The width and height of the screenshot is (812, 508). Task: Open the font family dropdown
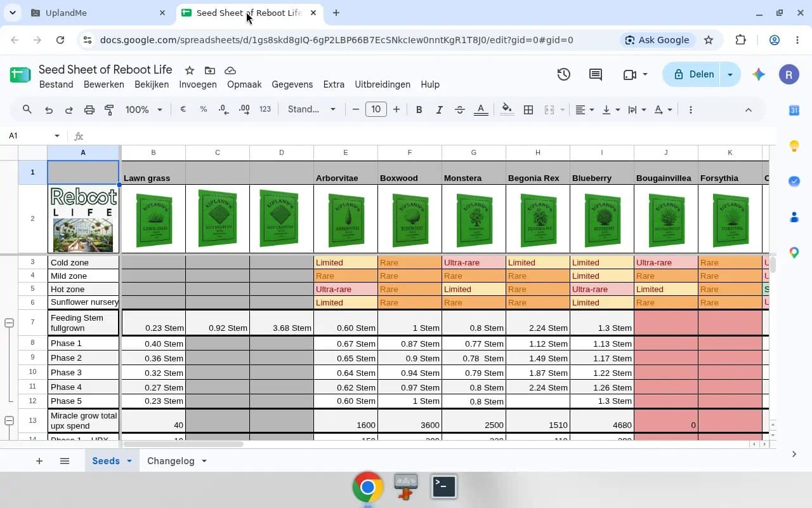pos(311,109)
